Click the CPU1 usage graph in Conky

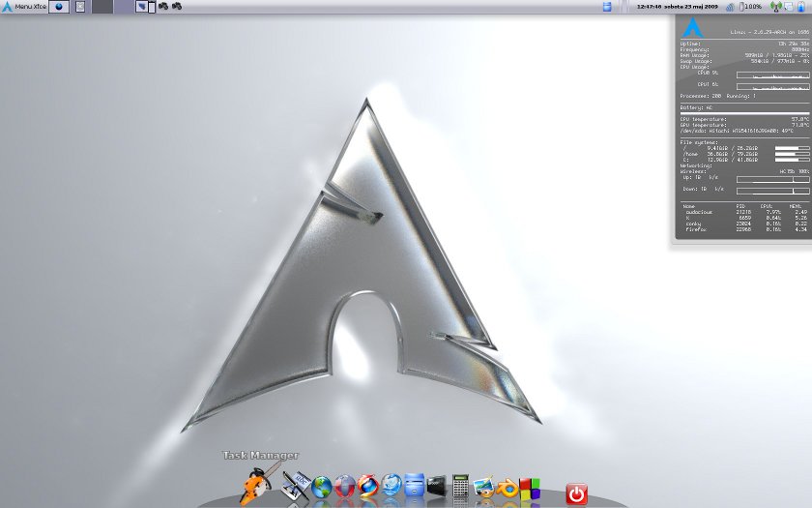(x=772, y=86)
